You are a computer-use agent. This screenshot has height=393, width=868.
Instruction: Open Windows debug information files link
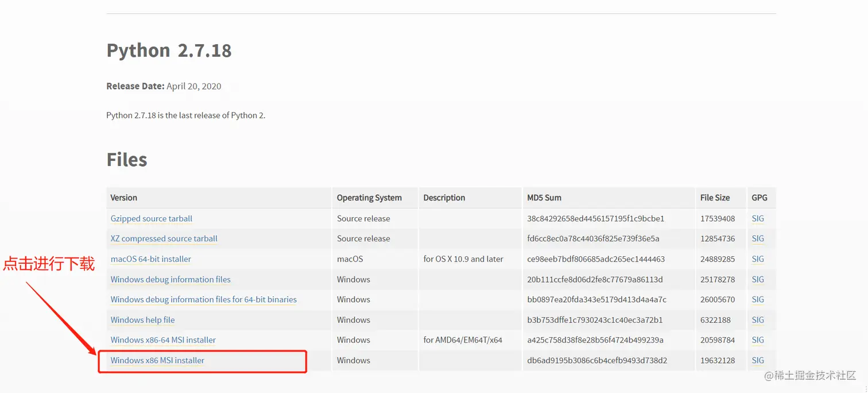[170, 279]
